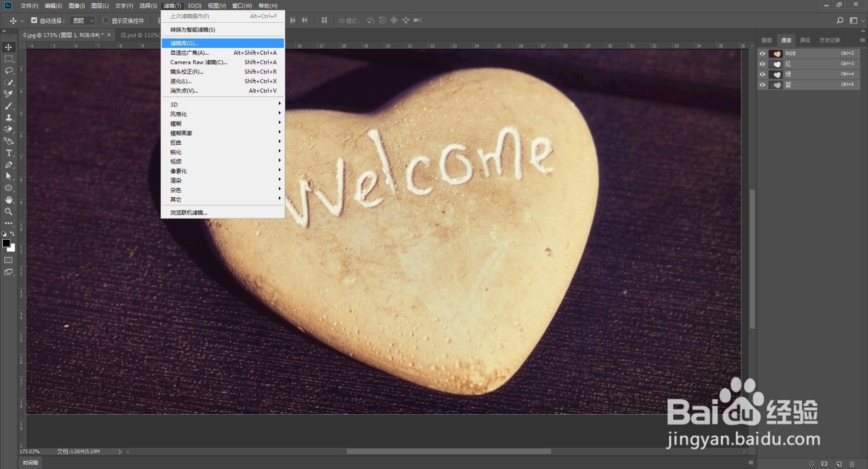This screenshot has width=868, height=469.
Task: Select the Eyedropper tool
Action: tap(9, 94)
